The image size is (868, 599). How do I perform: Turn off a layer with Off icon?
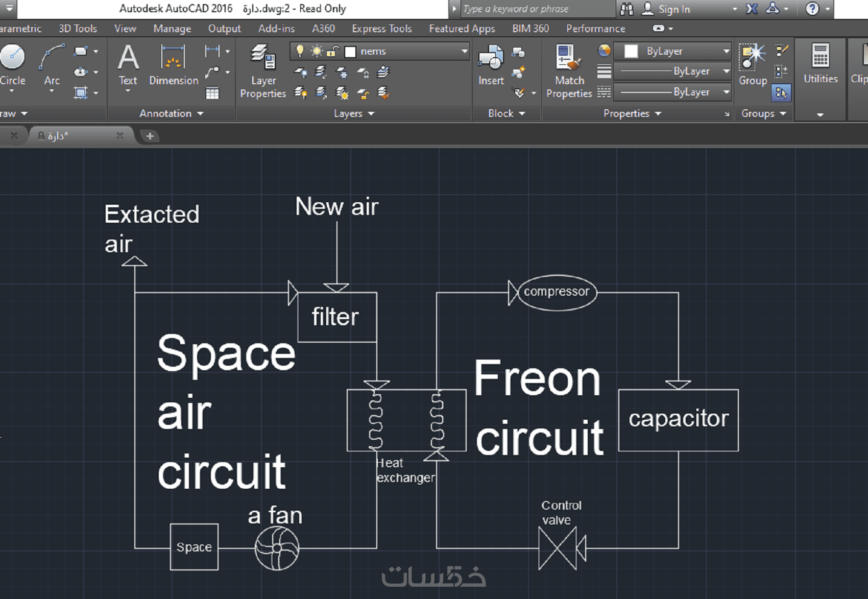click(x=301, y=73)
